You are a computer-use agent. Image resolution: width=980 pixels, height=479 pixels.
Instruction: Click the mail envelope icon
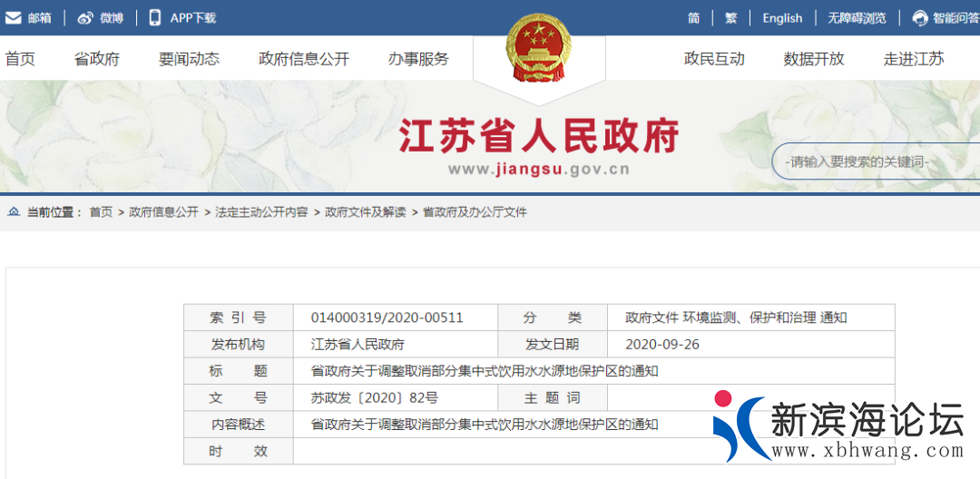[x=13, y=18]
